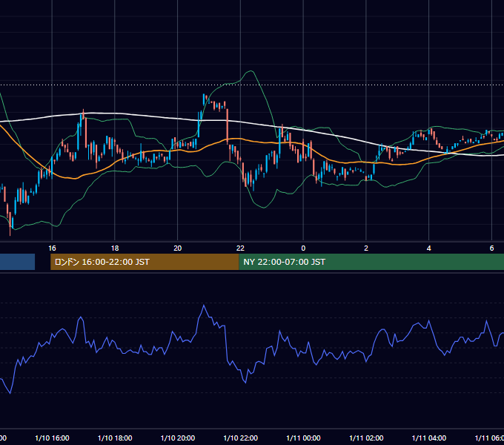Screen dimensions: 504x445
Task: Click the candlestick high near 21:00
Action: tap(204, 99)
